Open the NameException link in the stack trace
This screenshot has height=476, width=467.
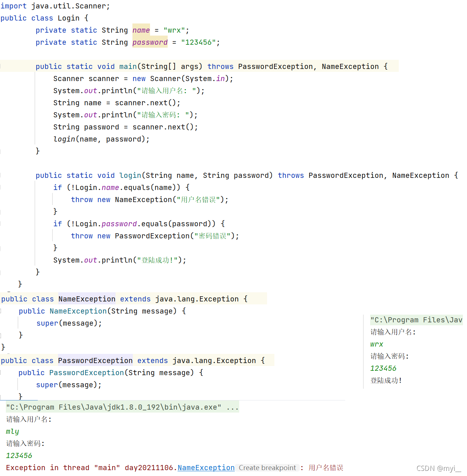206,468
